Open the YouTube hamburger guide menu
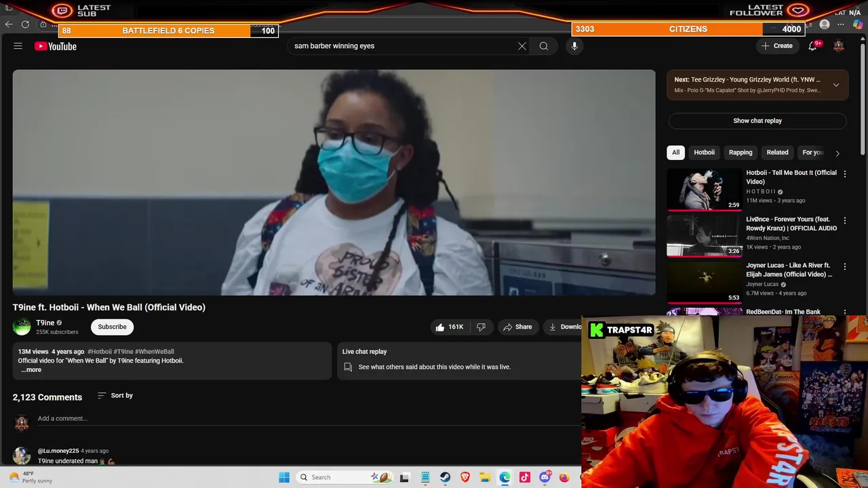 click(18, 46)
